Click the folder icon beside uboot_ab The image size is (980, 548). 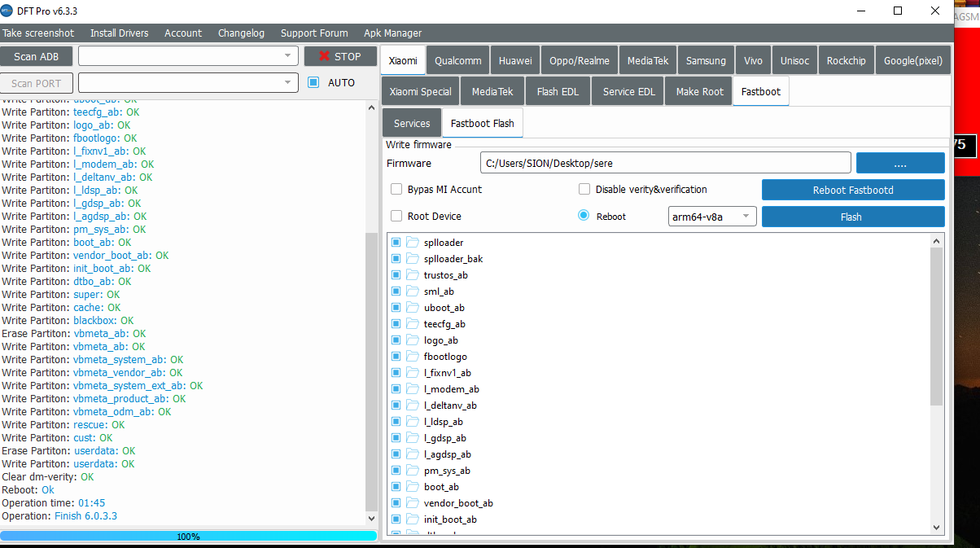[x=412, y=308]
